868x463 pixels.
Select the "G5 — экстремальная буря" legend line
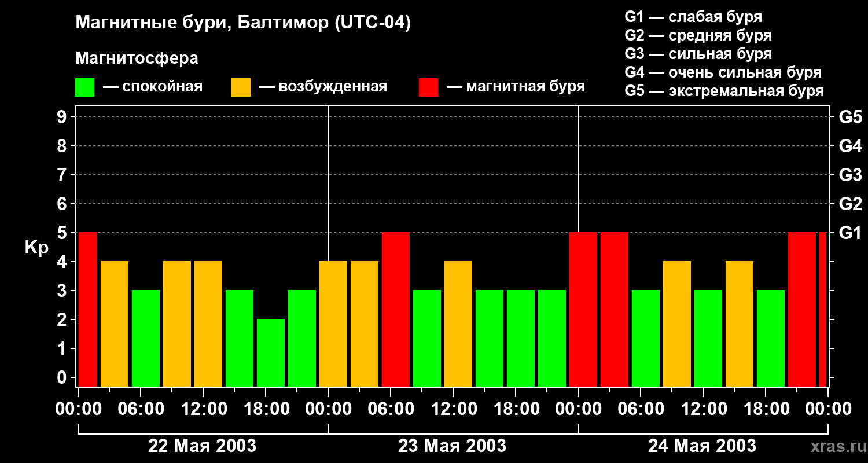click(x=724, y=91)
